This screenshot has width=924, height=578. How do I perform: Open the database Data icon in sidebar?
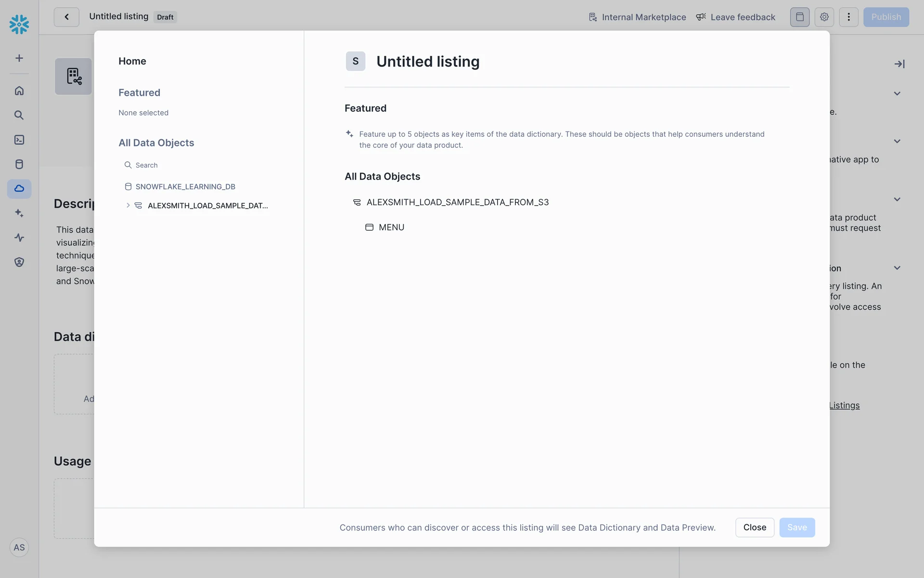[19, 164]
